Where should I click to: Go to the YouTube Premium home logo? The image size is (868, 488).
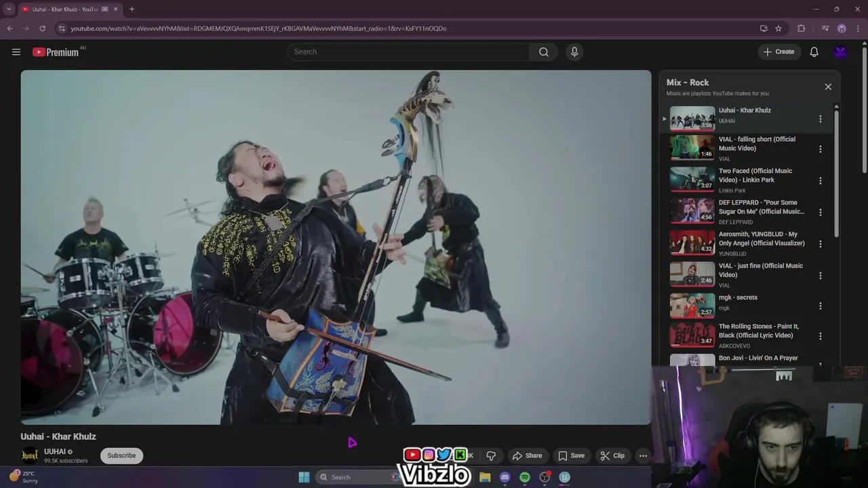tap(56, 52)
